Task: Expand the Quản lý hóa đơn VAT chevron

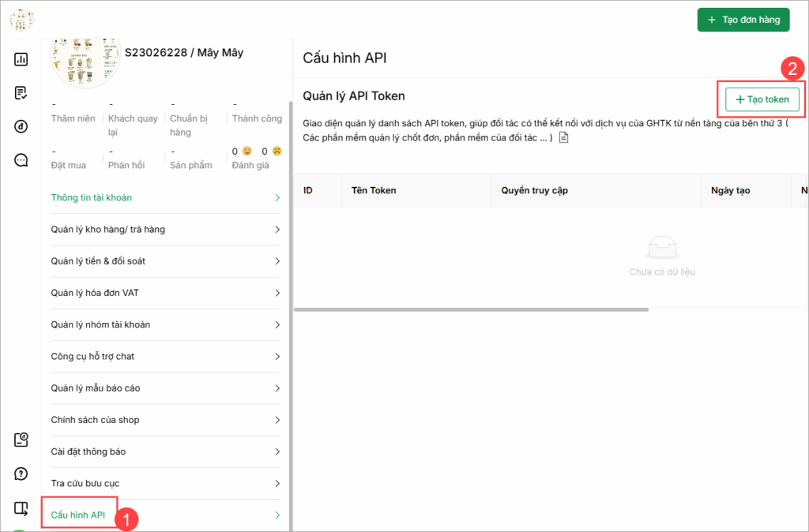Action: click(x=277, y=293)
